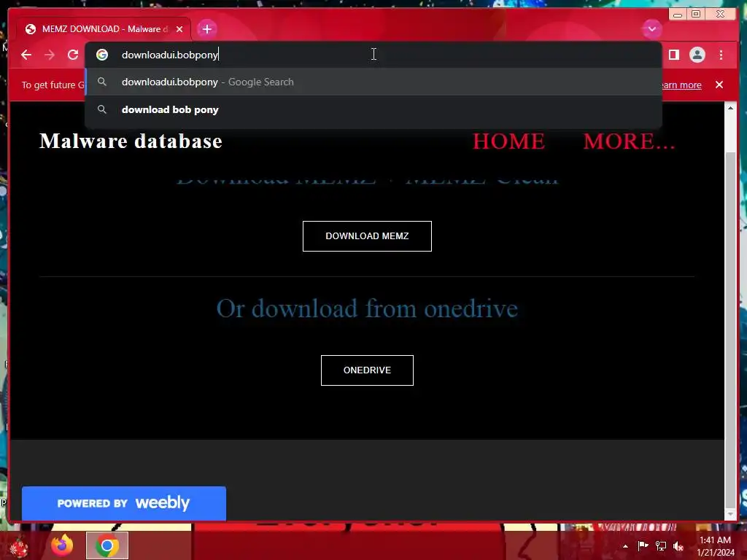Close the MEMZ DOWNLOAD tab

click(x=179, y=29)
